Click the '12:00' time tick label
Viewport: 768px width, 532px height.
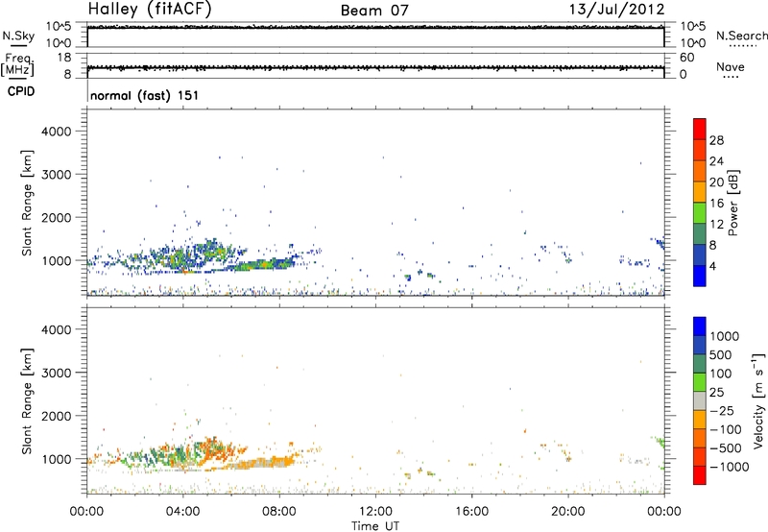coord(375,512)
